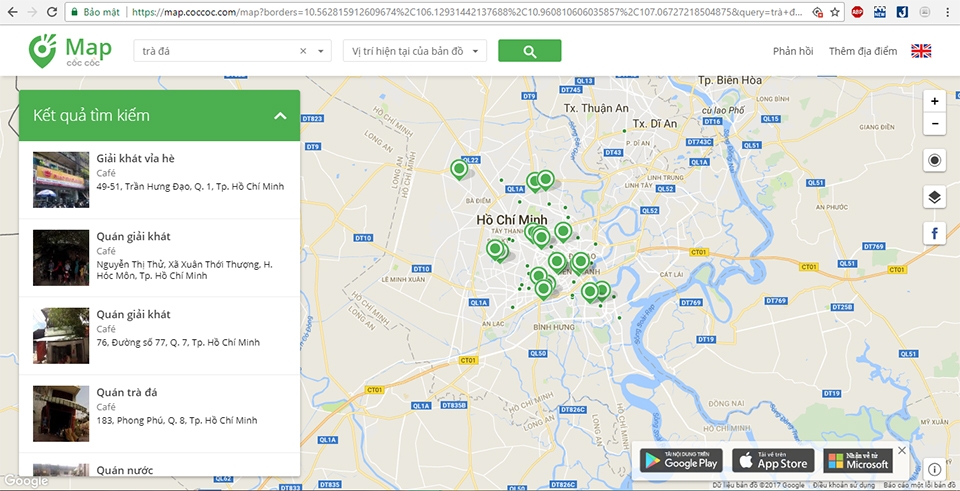Share map via Facebook icon
The height and width of the screenshot is (491, 960).
[934, 233]
